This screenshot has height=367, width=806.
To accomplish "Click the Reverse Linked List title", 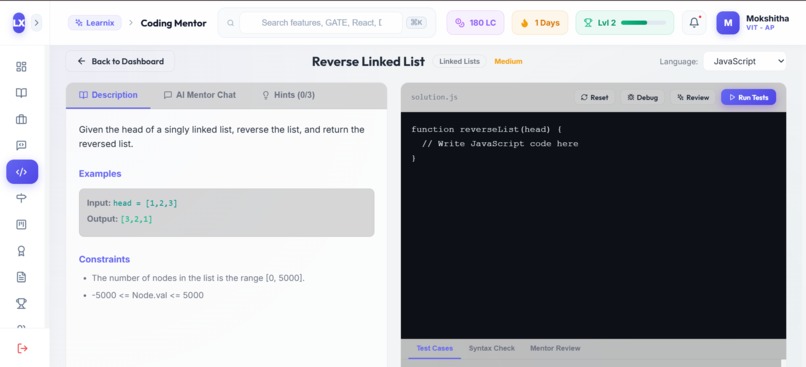I will pyautogui.click(x=368, y=61).
